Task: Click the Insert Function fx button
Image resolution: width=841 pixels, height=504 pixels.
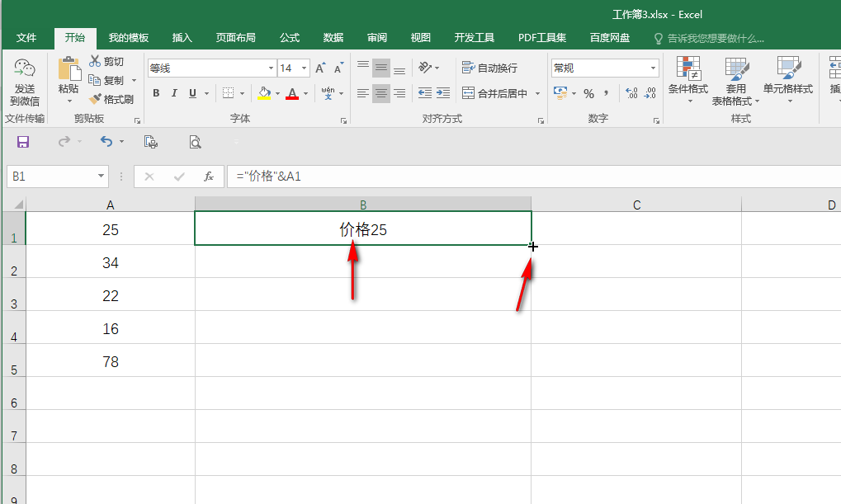Action: coord(209,177)
